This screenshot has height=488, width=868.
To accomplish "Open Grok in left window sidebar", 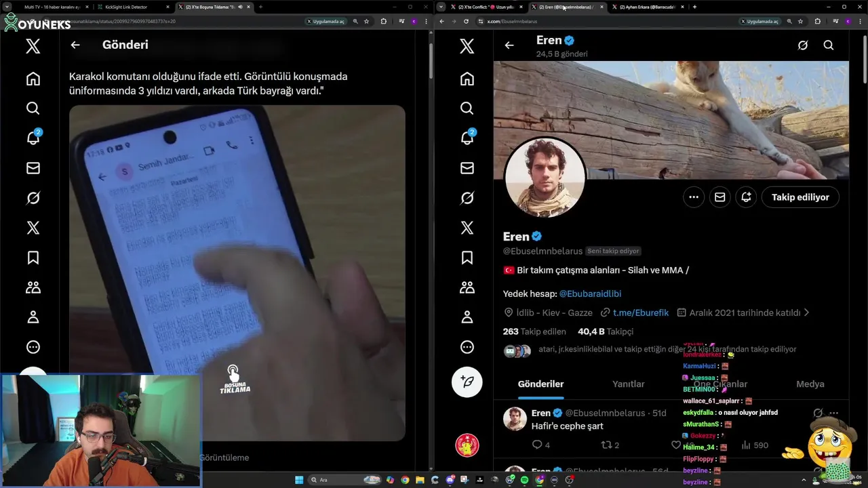I will click(x=33, y=198).
